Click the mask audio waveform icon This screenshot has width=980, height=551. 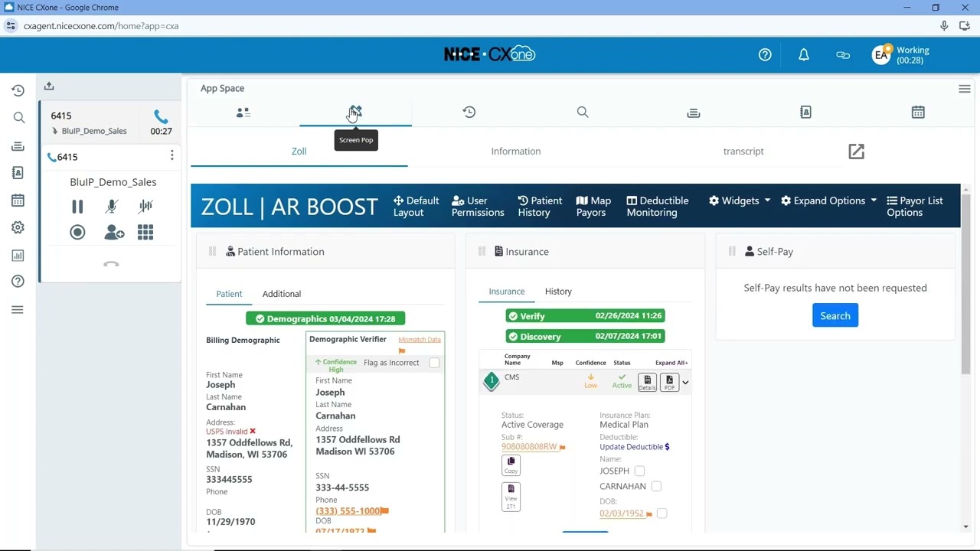click(145, 207)
